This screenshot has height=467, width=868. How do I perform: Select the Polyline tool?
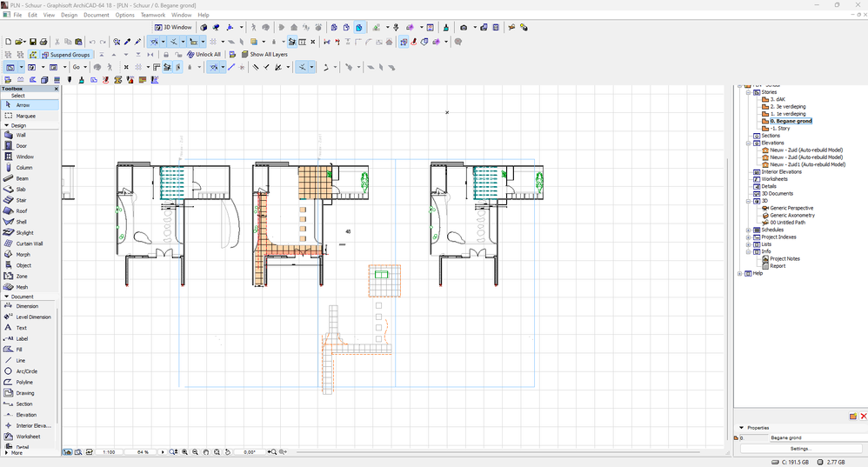(24, 382)
